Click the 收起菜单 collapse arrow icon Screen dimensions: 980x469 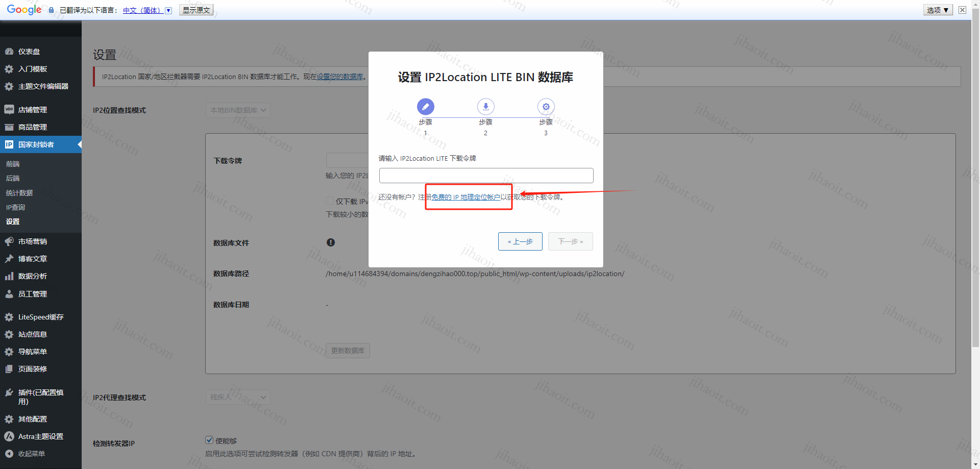click(x=9, y=454)
